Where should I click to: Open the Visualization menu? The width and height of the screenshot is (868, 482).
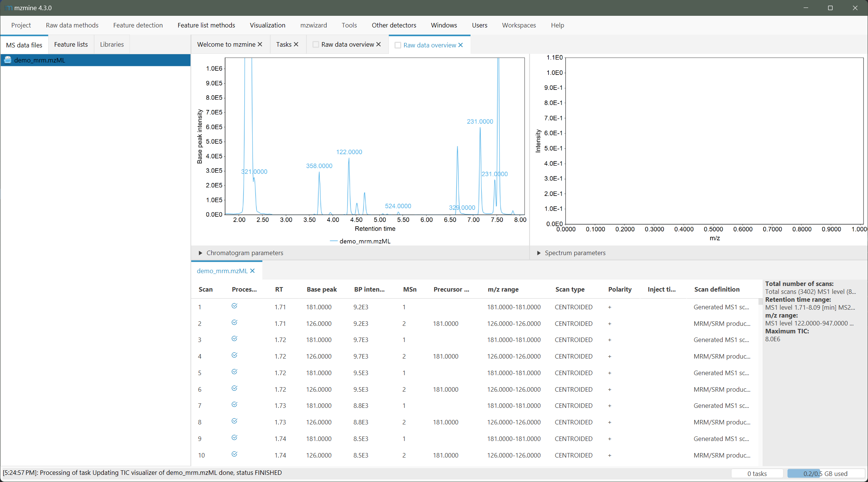click(x=268, y=25)
